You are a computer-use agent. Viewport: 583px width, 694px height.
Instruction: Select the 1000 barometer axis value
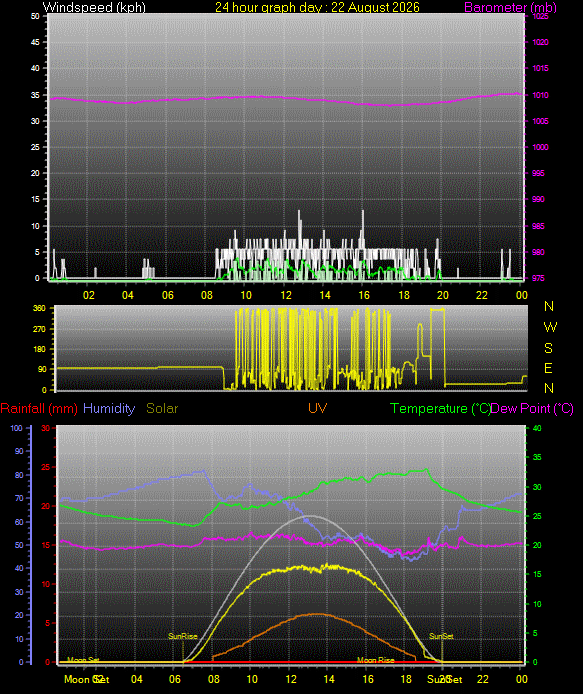pyautogui.click(x=540, y=147)
